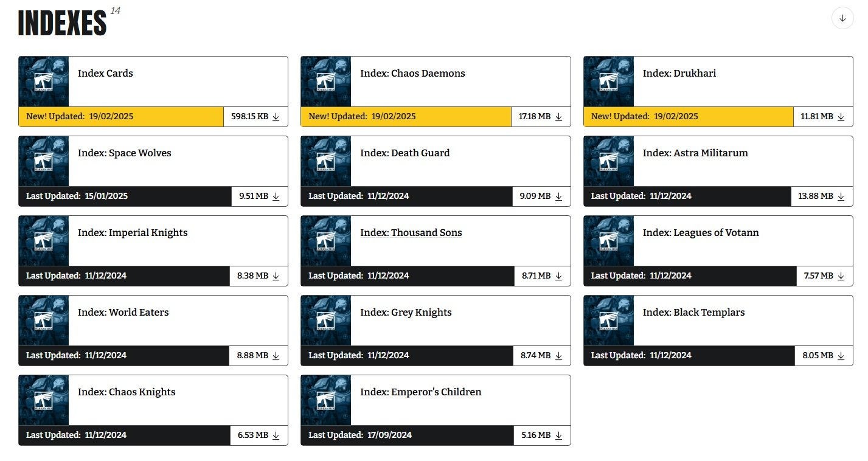Click Drukhari yellow 'New! Updated' bar

click(x=689, y=117)
